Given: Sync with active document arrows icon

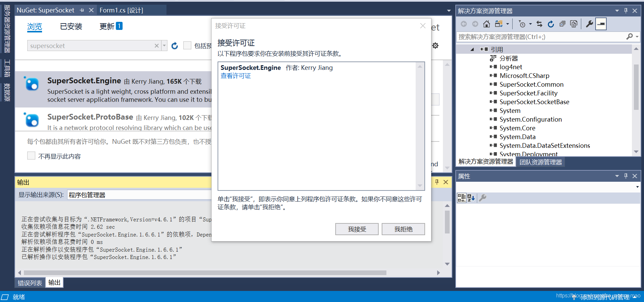Looking at the screenshot, I should 539,24.
